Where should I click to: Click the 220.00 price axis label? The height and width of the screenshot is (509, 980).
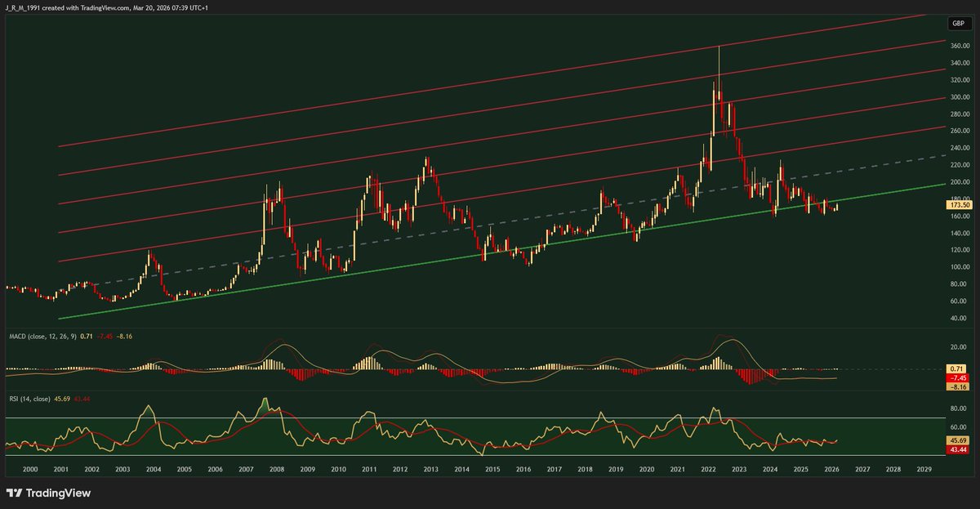[959, 165]
